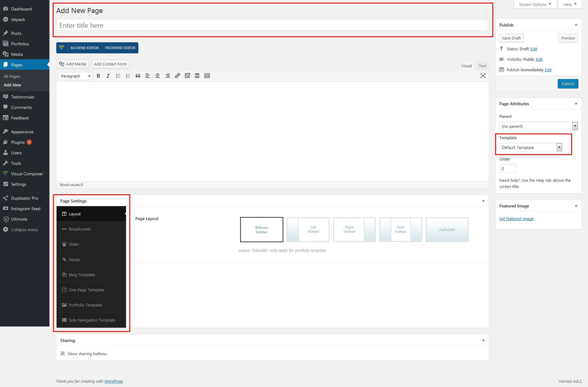Collapse the Page Settings panel

(x=483, y=201)
